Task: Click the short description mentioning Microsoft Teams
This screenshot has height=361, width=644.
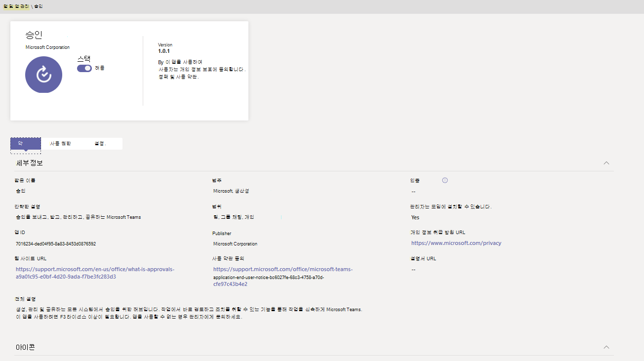Action: click(x=79, y=217)
